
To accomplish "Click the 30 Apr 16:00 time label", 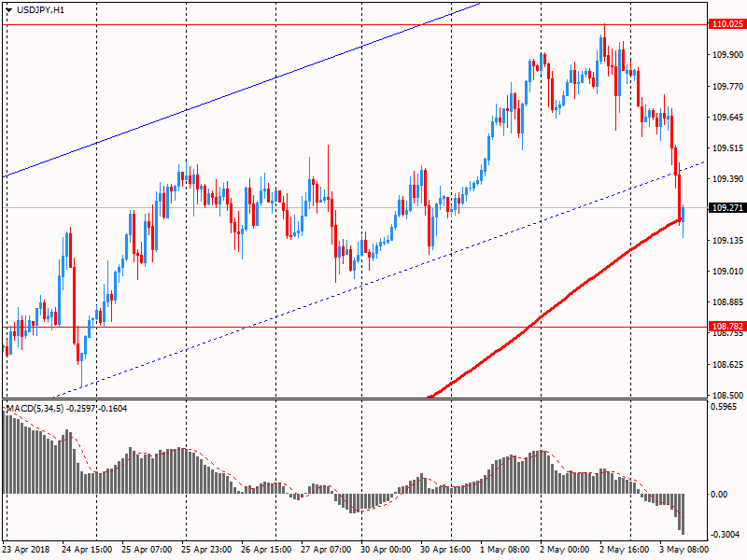I will coord(445,550).
